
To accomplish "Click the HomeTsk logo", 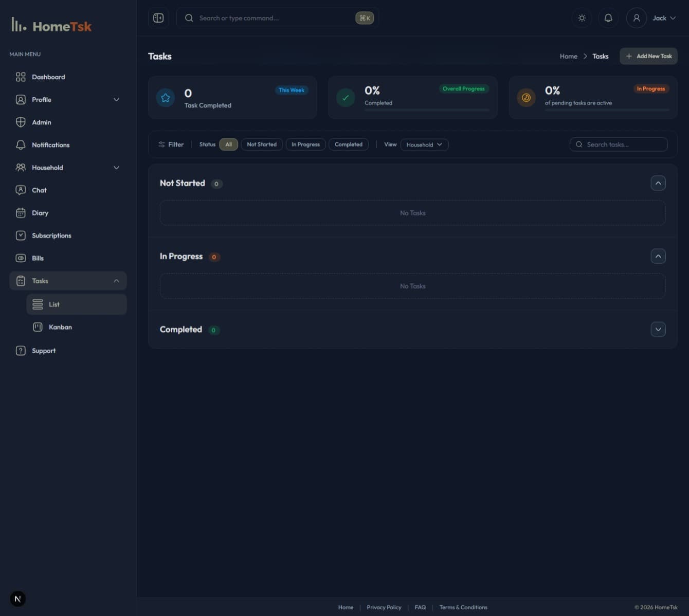I will [51, 26].
